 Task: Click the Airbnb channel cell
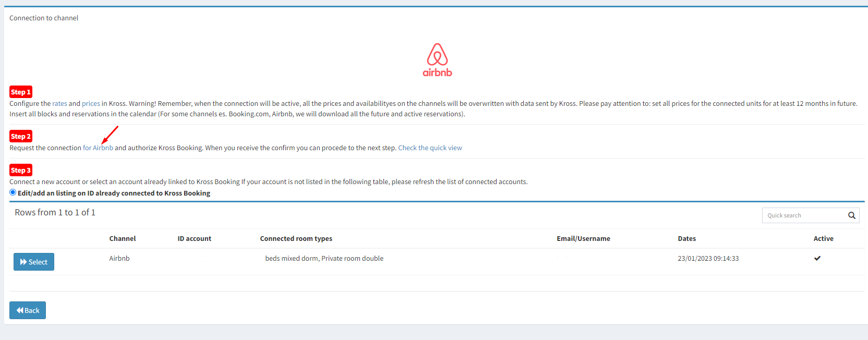(x=119, y=258)
